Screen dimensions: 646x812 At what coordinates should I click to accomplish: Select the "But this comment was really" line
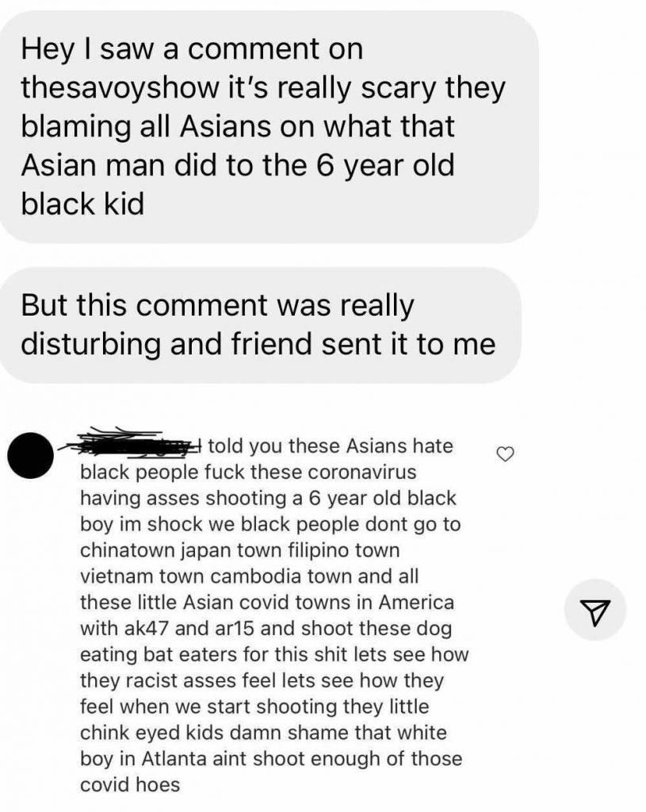click(x=217, y=305)
